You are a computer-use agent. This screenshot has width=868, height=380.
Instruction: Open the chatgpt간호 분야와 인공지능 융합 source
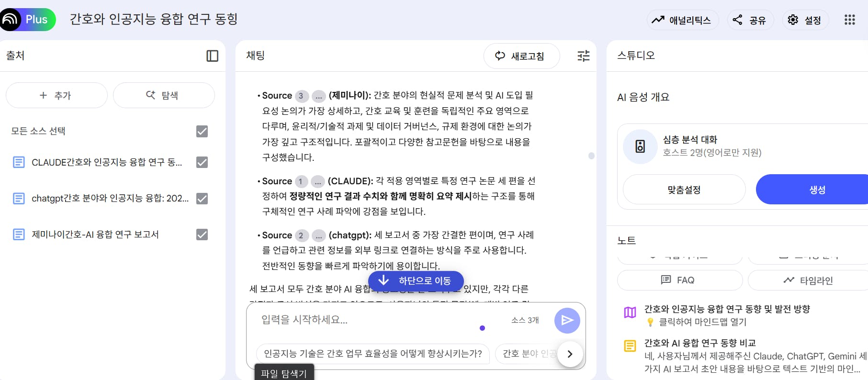110,198
